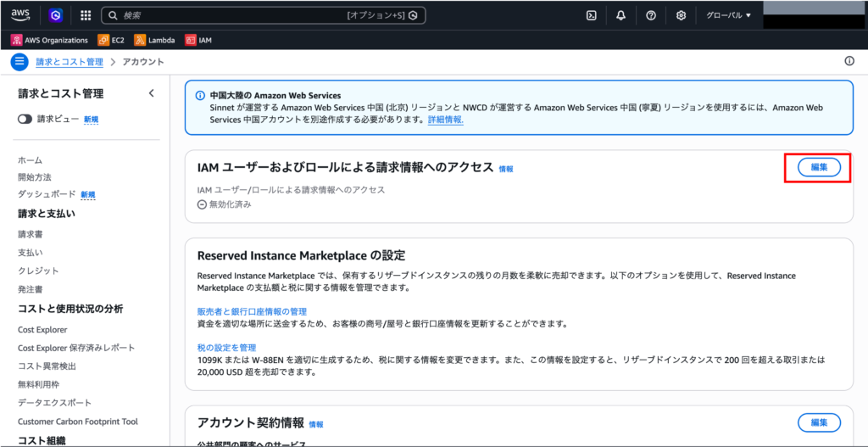This screenshot has width=868, height=447.
Task: Open the 販売者と銀行口座情報の管理 link
Action: [252, 311]
